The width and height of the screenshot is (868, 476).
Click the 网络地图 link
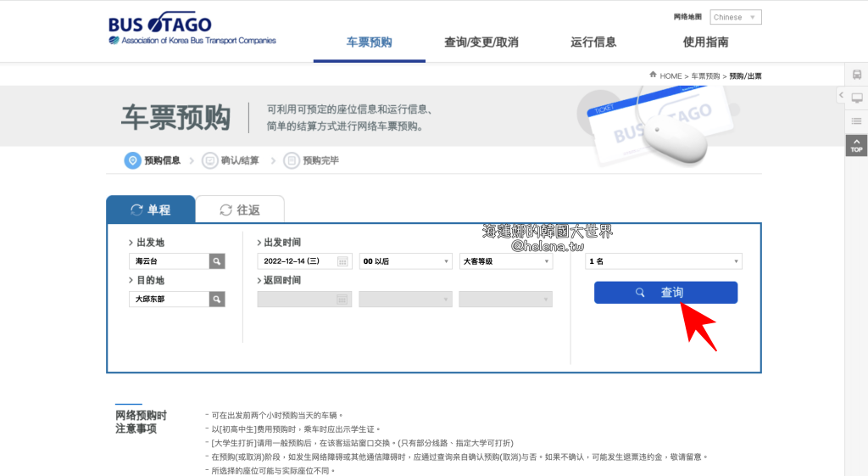pyautogui.click(x=687, y=17)
